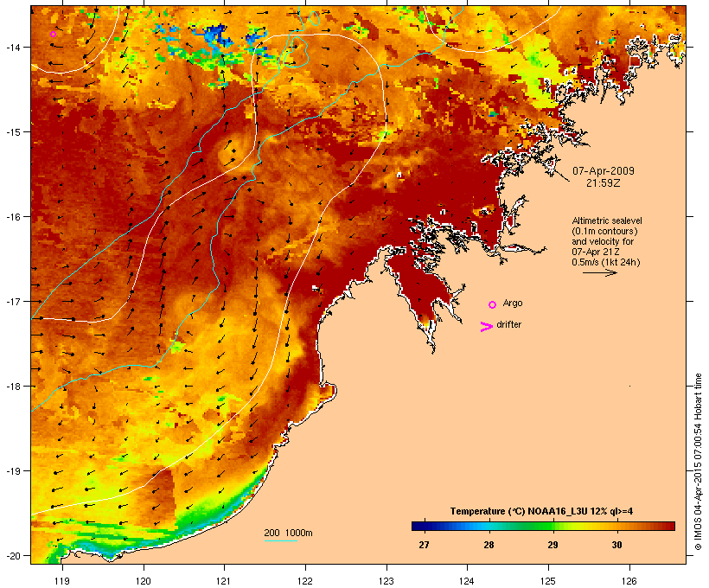Image resolution: width=709 pixels, height=588 pixels.
Task: Click the time text '21:59Z'
Action: (604, 183)
